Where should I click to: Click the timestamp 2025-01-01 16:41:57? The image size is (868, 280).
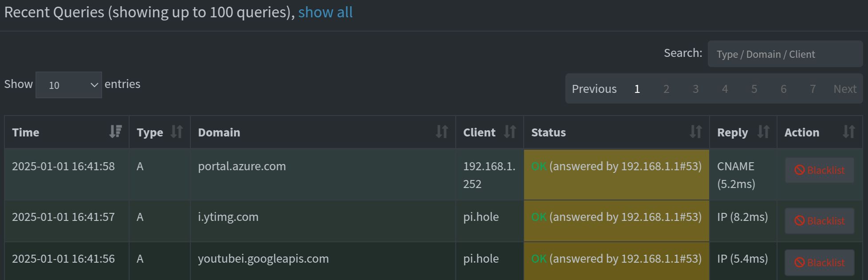(x=63, y=217)
